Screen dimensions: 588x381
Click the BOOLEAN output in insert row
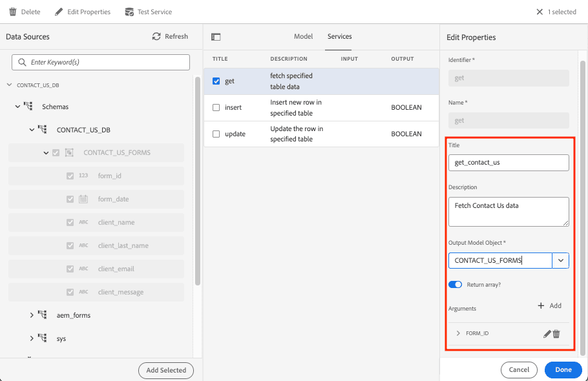coord(406,107)
